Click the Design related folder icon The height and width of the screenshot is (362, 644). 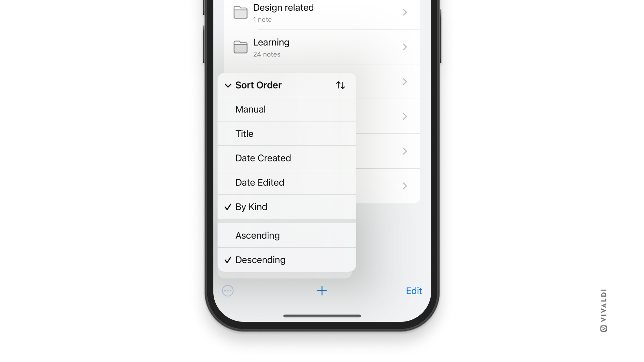tap(240, 12)
